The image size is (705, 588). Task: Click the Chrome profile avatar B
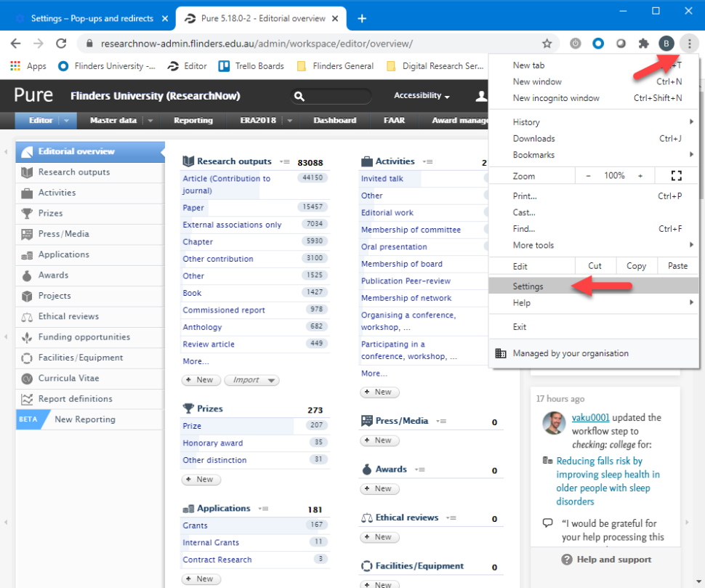pyautogui.click(x=666, y=44)
